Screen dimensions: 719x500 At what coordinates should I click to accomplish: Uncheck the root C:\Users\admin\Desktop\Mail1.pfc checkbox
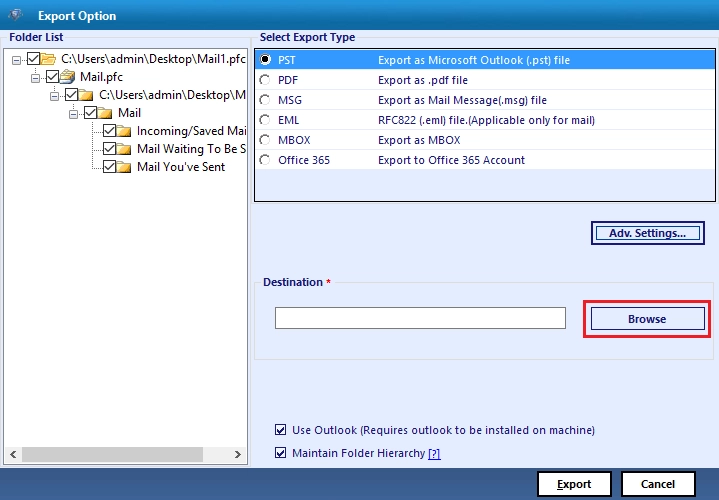click(33, 59)
